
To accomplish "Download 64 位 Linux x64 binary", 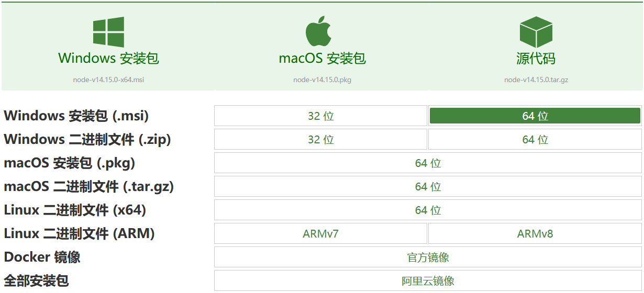I will click(x=428, y=210).
